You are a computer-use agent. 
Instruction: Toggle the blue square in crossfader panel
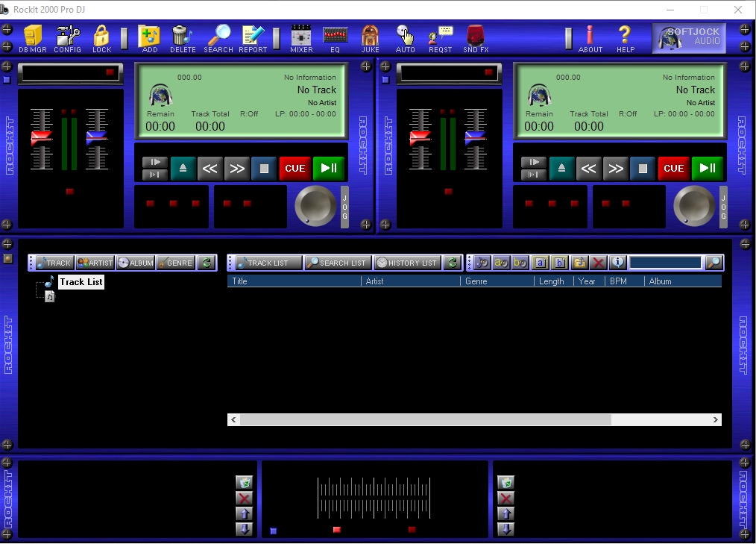(274, 531)
